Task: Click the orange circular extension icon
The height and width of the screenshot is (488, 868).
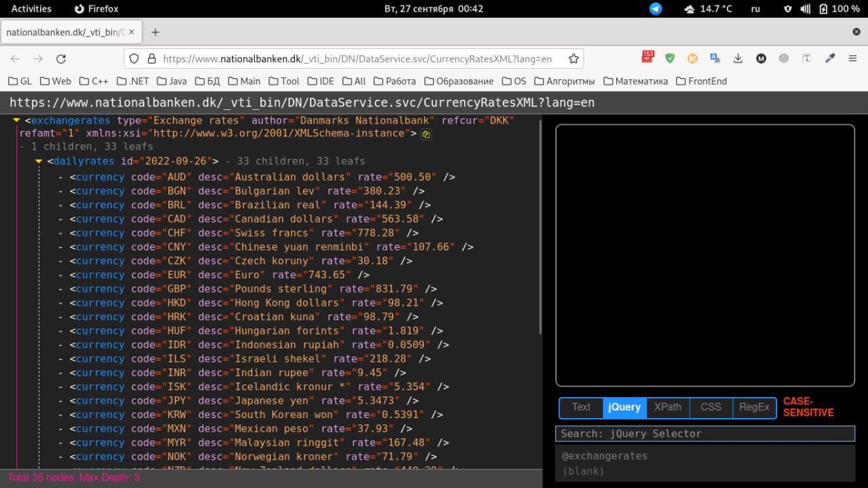Action: point(692,59)
